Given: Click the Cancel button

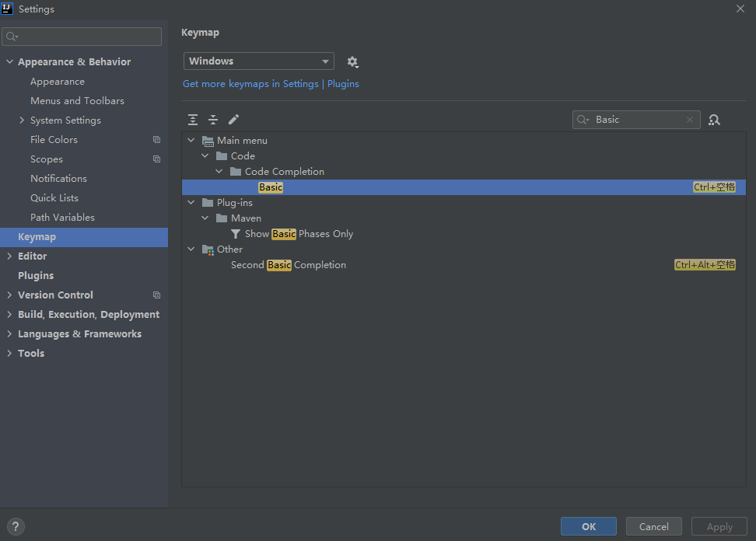Looking at the screenshot, I should pyautogui.click(x=654, y=526).
